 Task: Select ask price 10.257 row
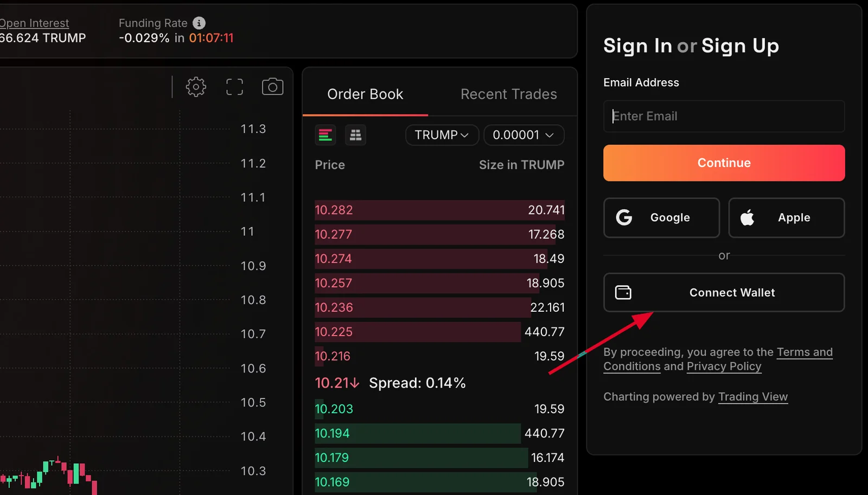[x=439, y=284]
